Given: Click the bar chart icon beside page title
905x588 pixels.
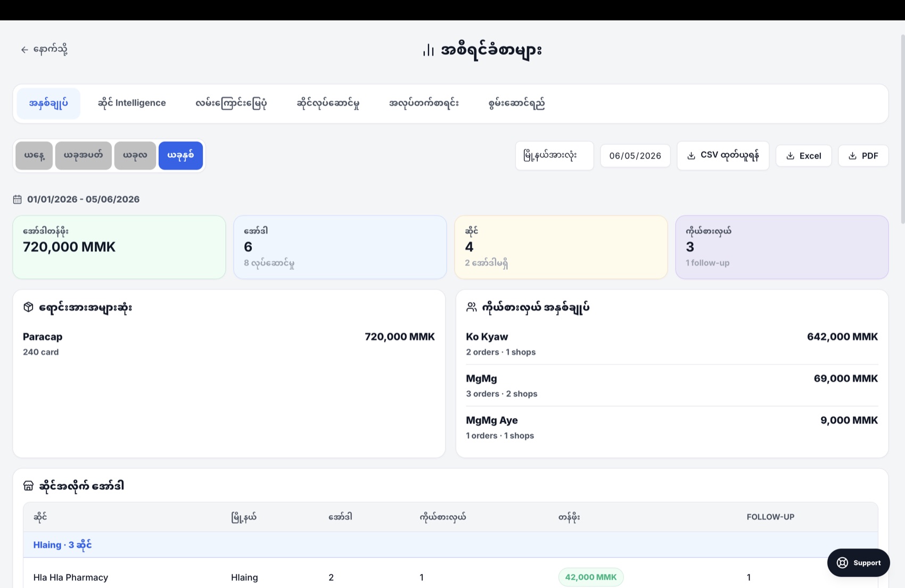Looking at the screenshot, I should (x=429, y=50).
